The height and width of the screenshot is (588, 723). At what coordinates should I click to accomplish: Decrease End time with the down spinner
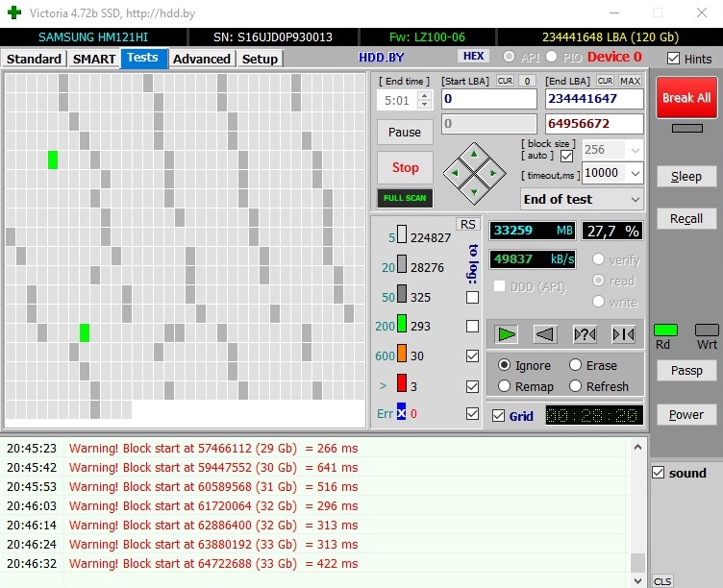pyautogui.click(x=425, y=105)
